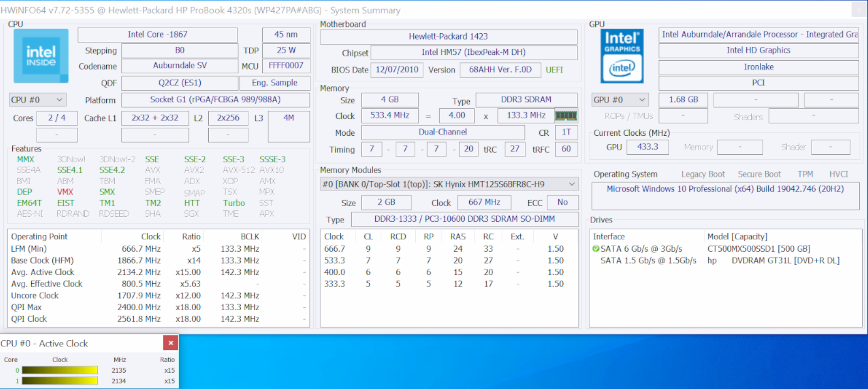
Task: Click the 2x32 + 2x32 L1 cache field
Action: tap(155, 118)
